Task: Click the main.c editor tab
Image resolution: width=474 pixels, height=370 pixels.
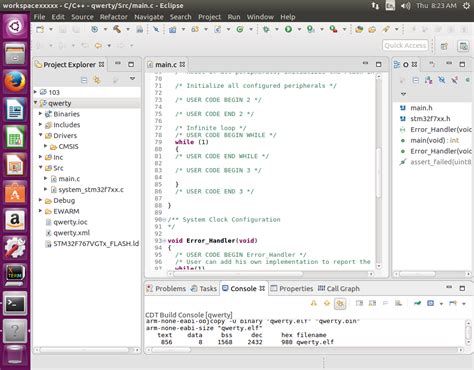Action: [166, 64]
